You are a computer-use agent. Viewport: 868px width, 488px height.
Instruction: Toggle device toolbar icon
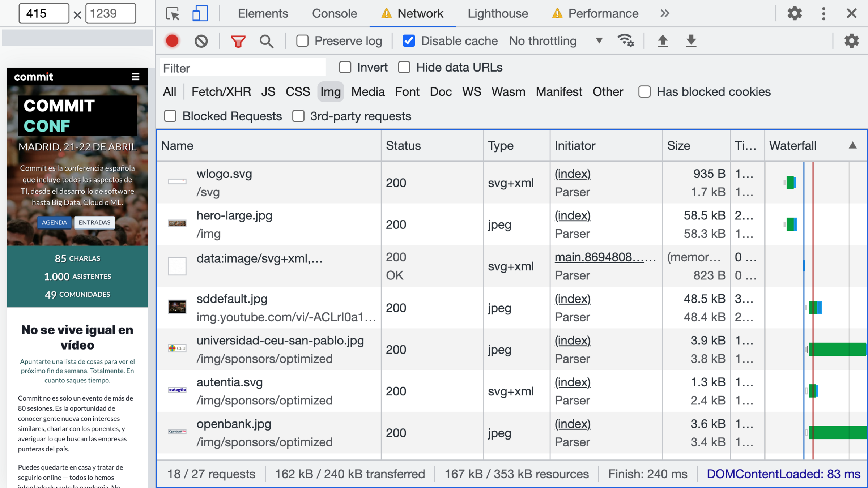(x=200, y=14)
